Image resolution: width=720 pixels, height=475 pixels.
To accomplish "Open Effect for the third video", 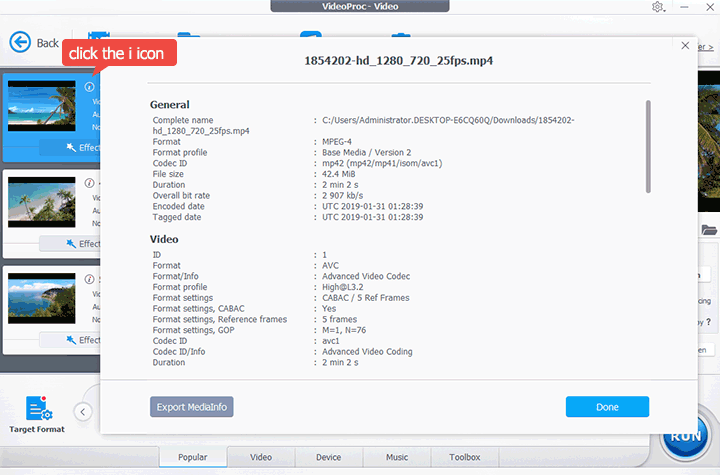I will tap(70, 340).
